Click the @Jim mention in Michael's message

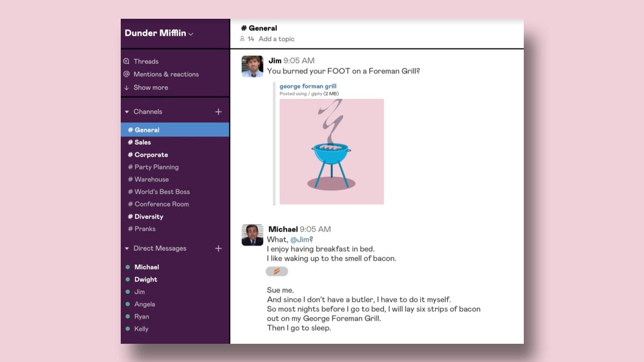point(299,239)
